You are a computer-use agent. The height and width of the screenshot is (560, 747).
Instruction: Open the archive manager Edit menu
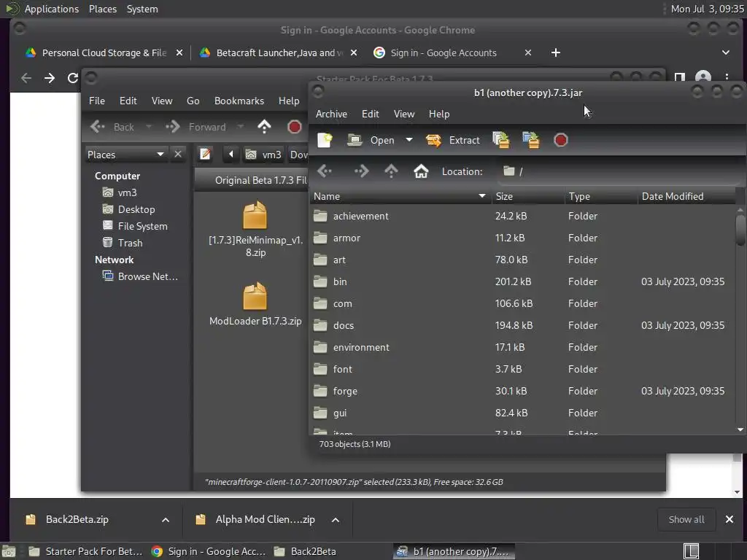(x=370, y=114)
